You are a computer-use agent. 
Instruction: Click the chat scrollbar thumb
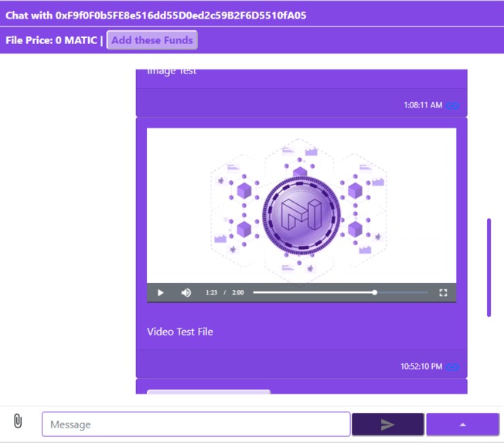(x=489, y=268)
